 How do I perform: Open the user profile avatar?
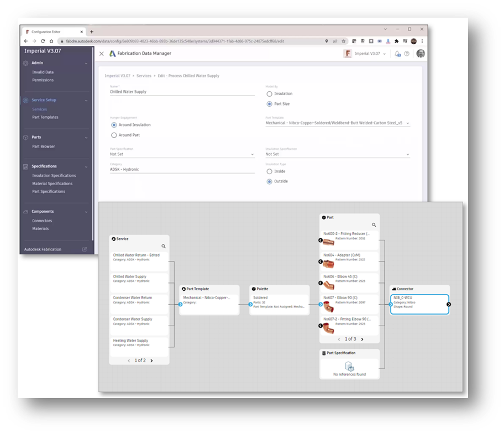tap(421, 54)
